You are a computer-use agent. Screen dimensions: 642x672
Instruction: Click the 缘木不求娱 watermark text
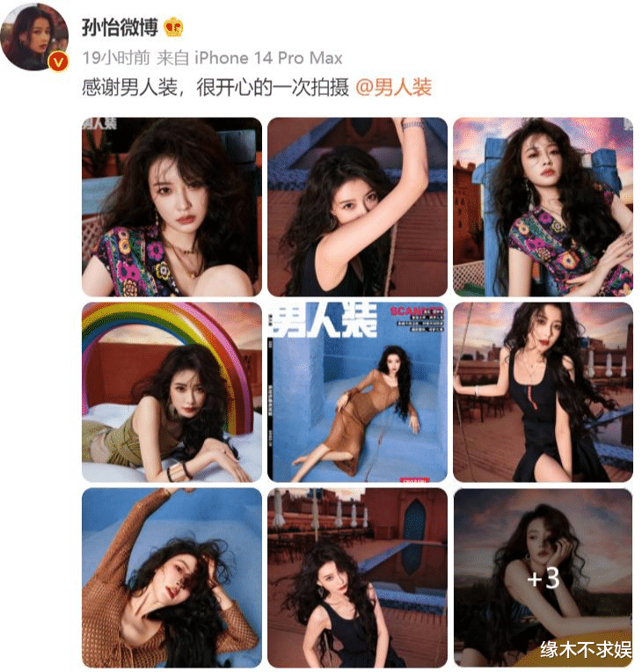coord(586,650)
